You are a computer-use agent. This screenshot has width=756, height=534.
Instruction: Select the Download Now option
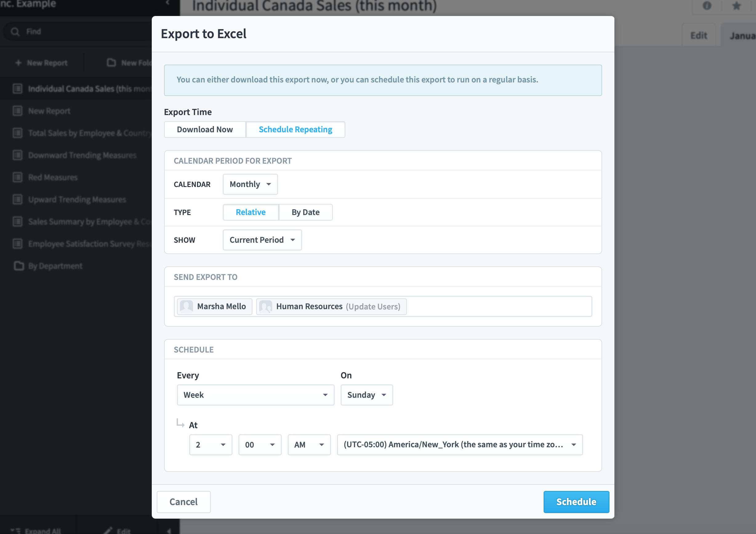205,129
